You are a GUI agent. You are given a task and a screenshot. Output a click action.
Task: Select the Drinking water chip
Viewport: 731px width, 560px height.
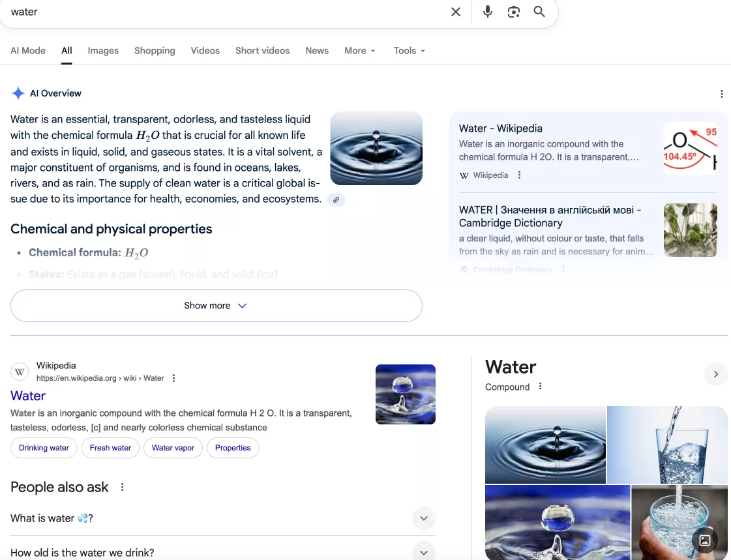pos(44,448)
